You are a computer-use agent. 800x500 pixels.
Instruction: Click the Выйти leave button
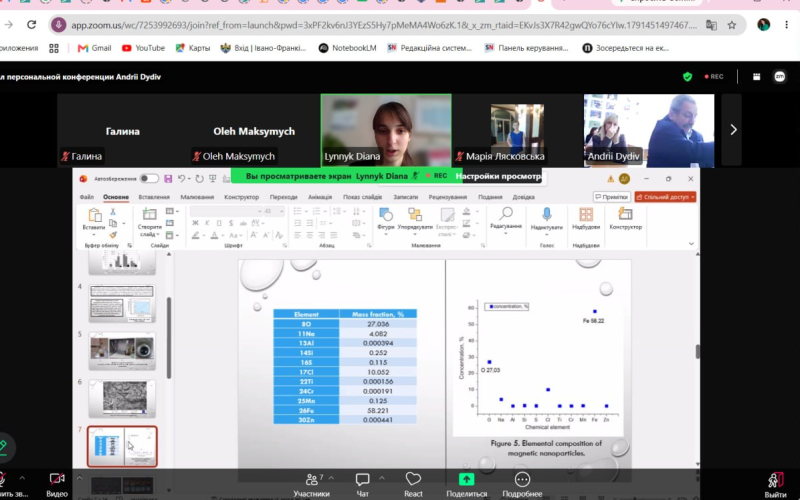pos(775,485)
